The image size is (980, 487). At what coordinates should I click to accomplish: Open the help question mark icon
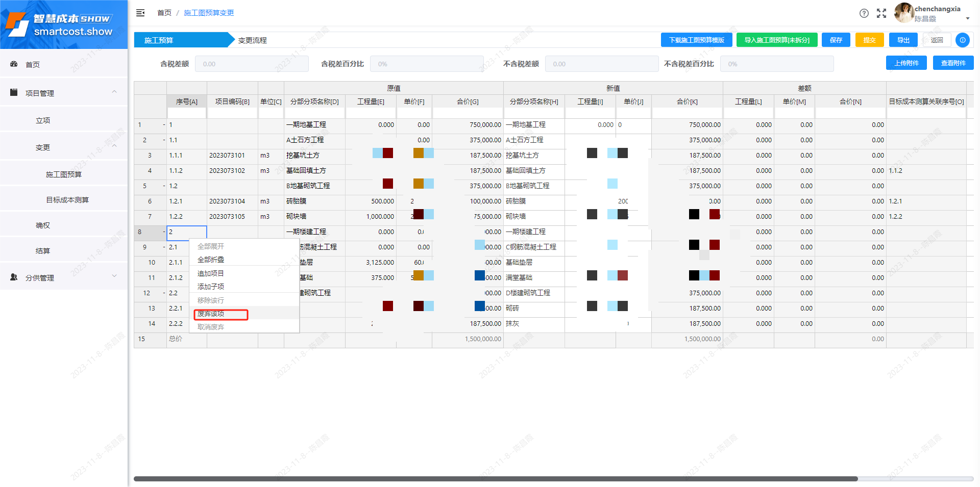point(864,13)
